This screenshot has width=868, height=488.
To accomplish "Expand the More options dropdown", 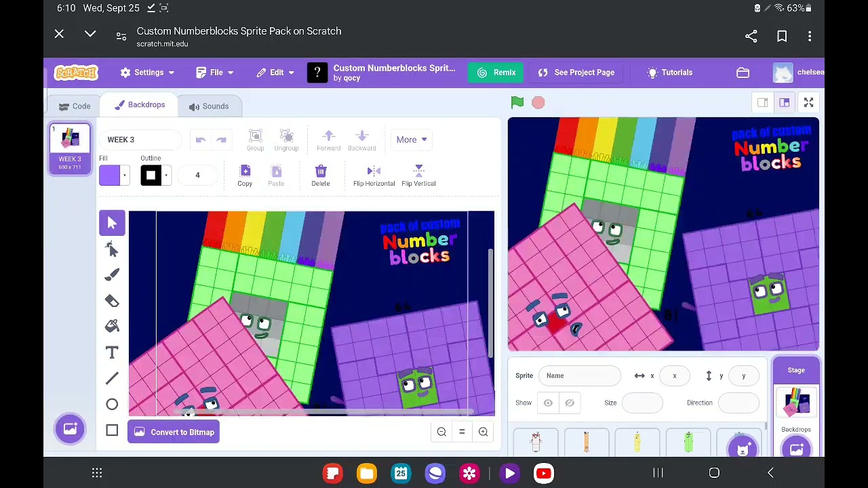I will tap(412, 140).
